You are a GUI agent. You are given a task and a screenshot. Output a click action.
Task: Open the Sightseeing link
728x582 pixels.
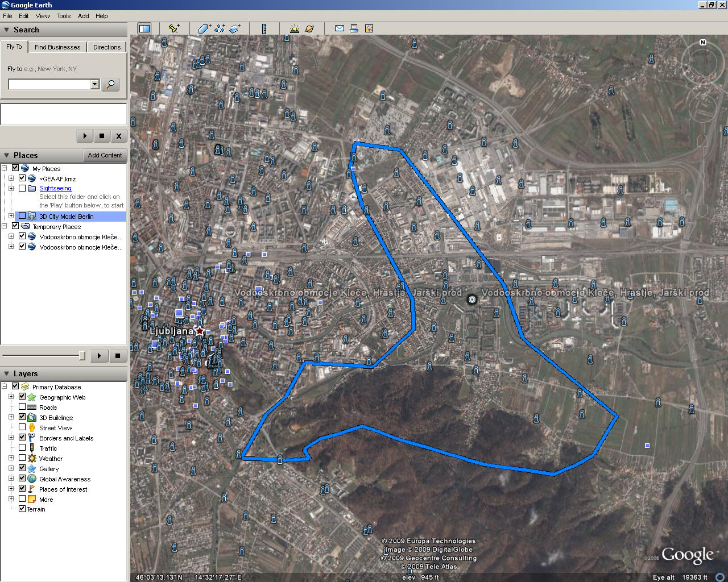tap(55, 188)
